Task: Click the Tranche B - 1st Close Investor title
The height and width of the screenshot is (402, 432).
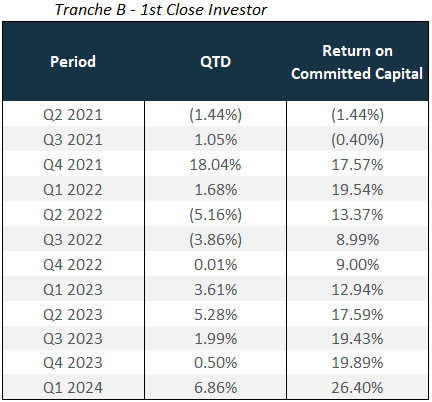Action: point(161,10)
